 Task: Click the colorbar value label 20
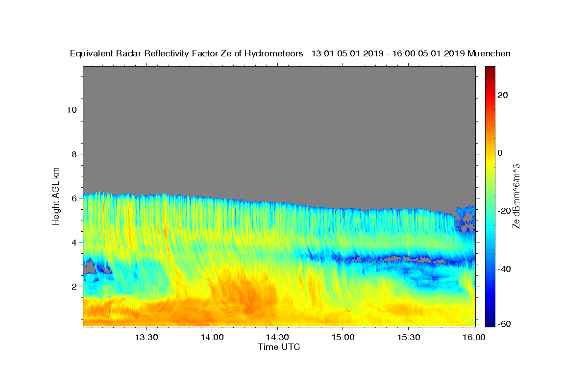tap(504, 96)
